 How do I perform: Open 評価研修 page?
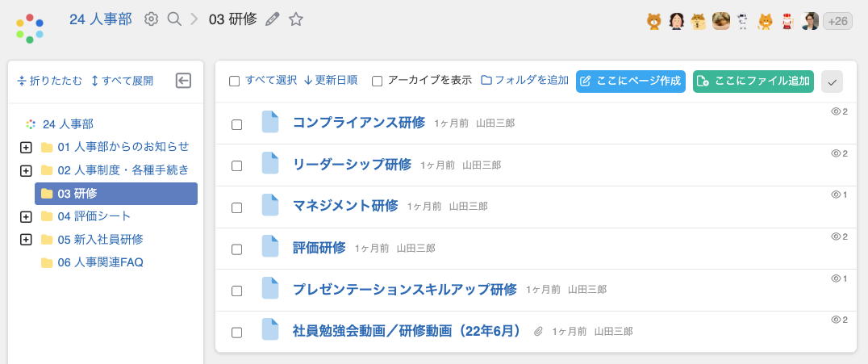[x=319, y=247]
